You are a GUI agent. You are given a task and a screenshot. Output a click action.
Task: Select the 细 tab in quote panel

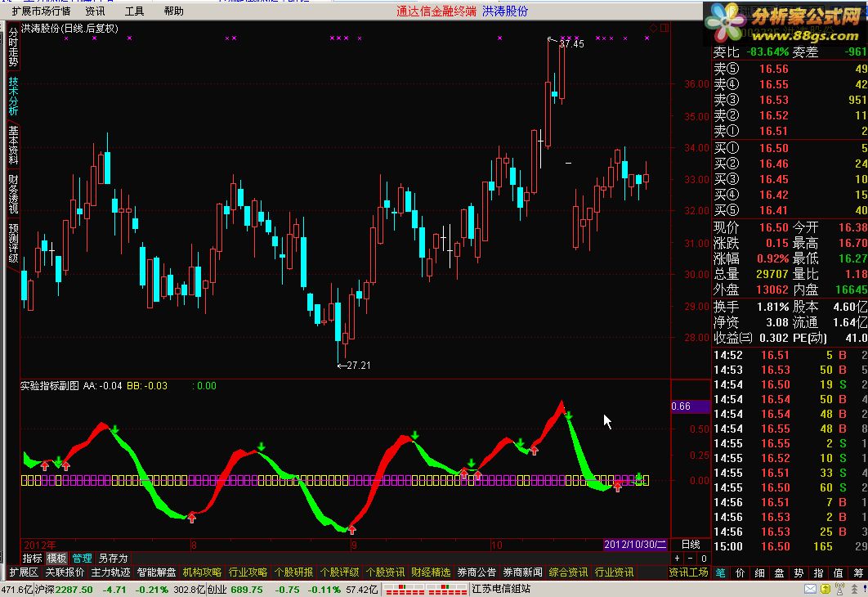(760, 573)
